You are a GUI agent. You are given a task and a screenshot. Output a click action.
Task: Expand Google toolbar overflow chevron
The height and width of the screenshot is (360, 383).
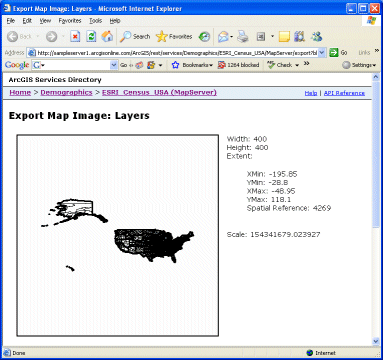[x=307, y=63]
